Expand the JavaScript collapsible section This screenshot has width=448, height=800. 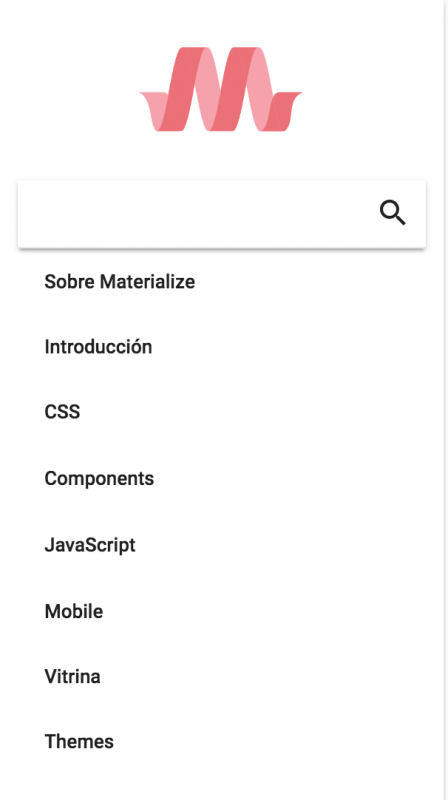90,545
